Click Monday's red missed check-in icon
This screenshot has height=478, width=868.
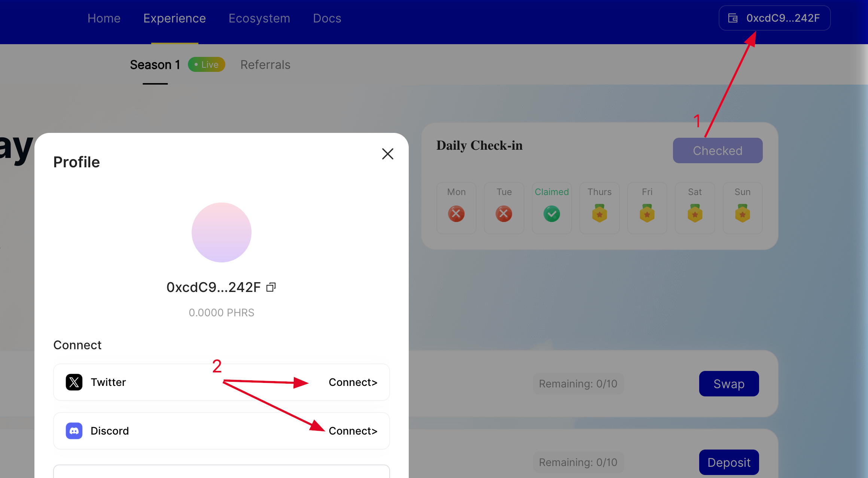(x=456, y=214)
